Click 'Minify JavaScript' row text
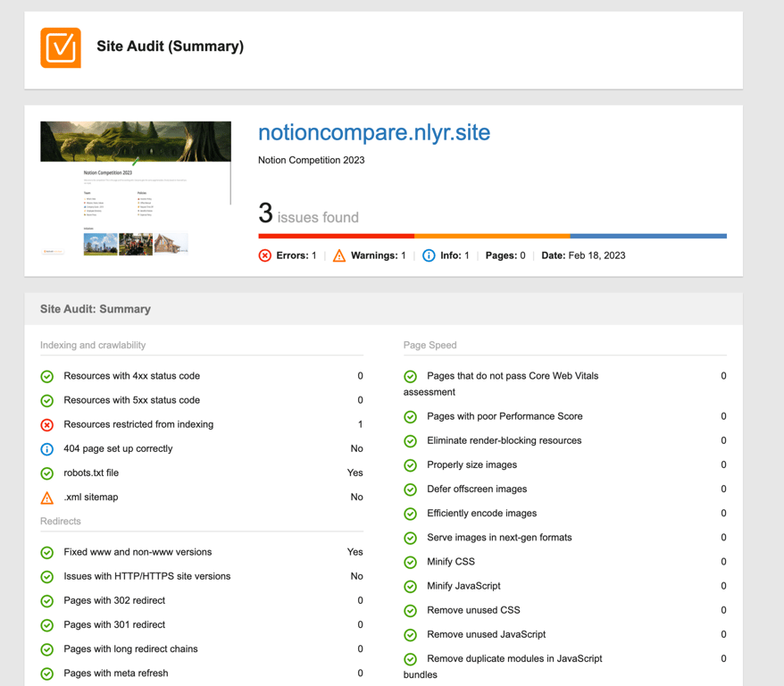This screenshot has width=784, height=686. tap(463, 586)
